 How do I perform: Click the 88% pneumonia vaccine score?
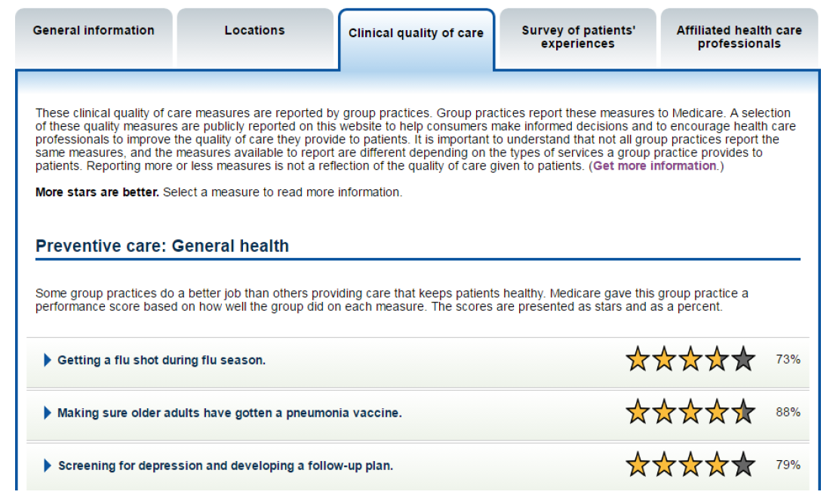pos(788,412)
